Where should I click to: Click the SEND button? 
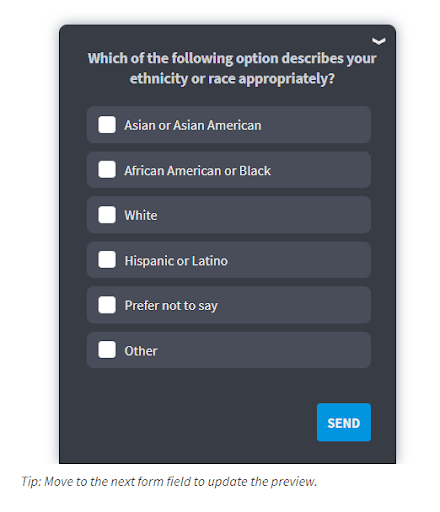[x=344, y=422]
